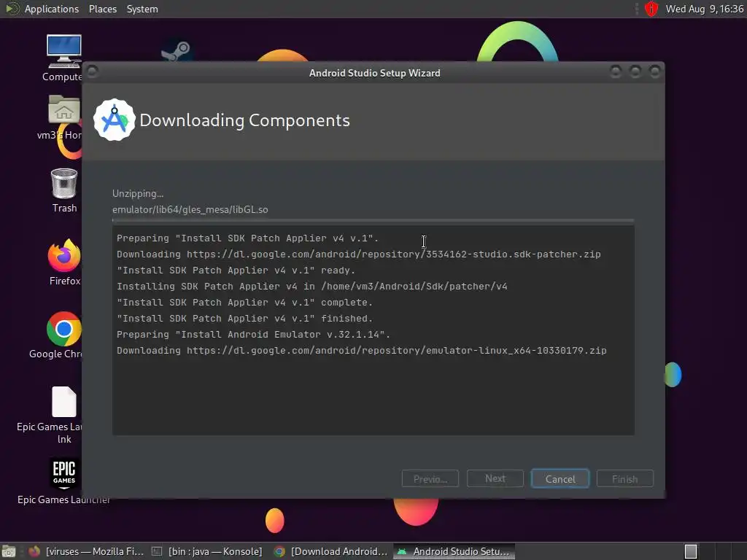Switch to bin java Konsole taskbar window
Viewport: 747px width, 560px height.
(x=206, y=551)
